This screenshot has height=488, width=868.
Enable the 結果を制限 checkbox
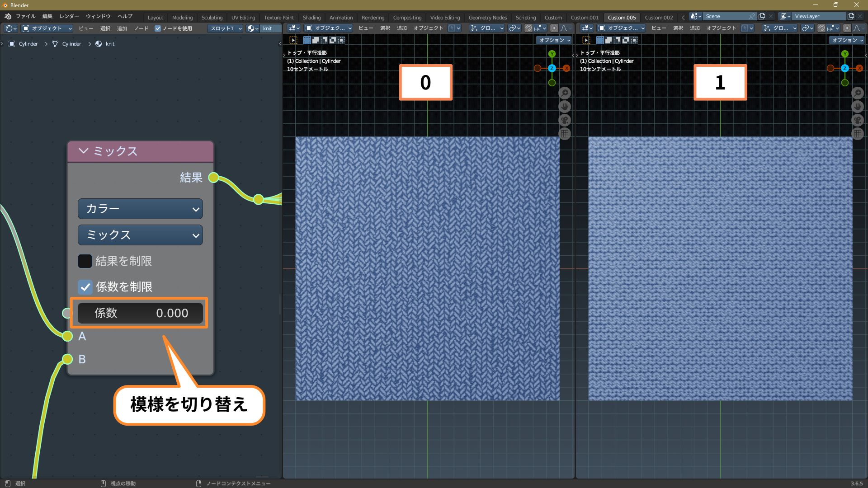85,261
